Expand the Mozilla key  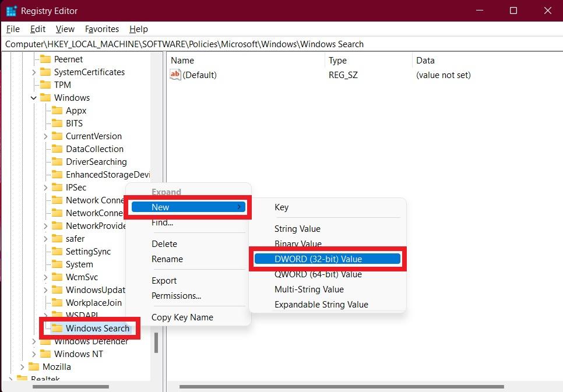pyautogui.click(x=22, y=367)
